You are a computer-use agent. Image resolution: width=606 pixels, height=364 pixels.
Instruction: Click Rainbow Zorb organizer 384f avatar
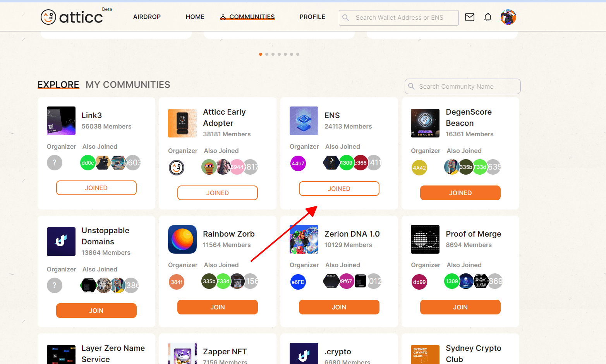coord(177,282)
